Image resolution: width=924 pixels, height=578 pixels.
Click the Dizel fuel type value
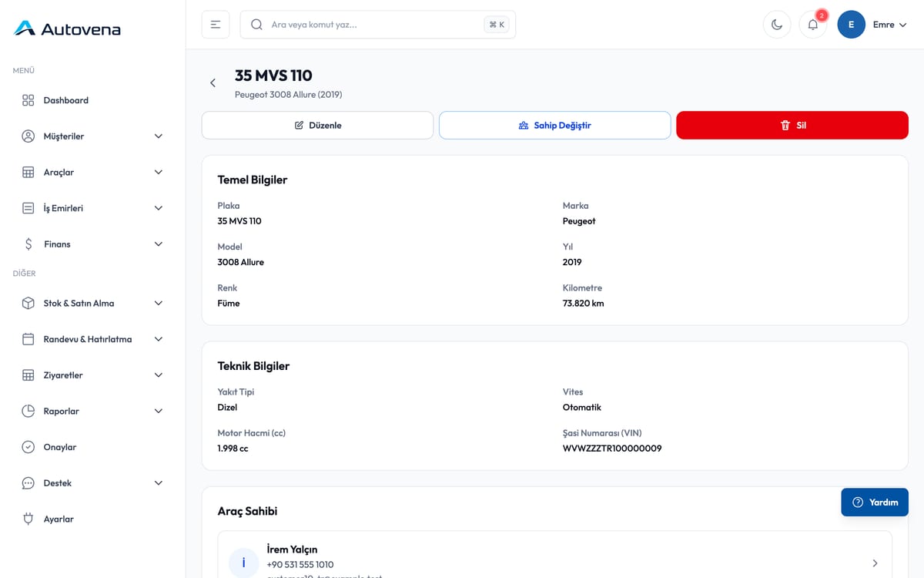coord(227,408)
